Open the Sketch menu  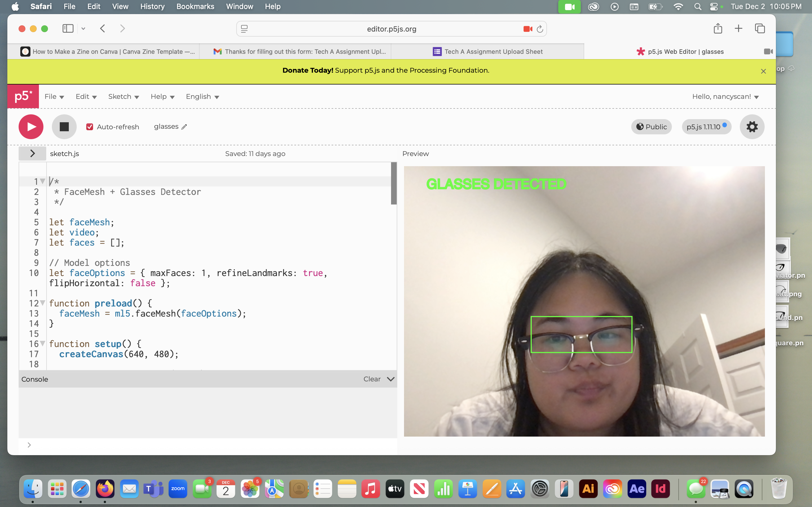pyautogui.click(x=123, y=97)
